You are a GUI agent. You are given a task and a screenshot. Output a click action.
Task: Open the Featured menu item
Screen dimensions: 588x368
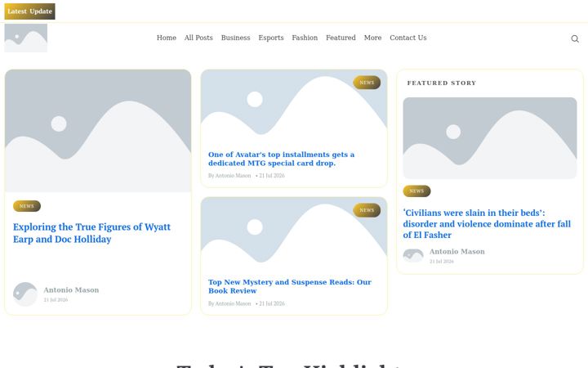pos(341,38)
